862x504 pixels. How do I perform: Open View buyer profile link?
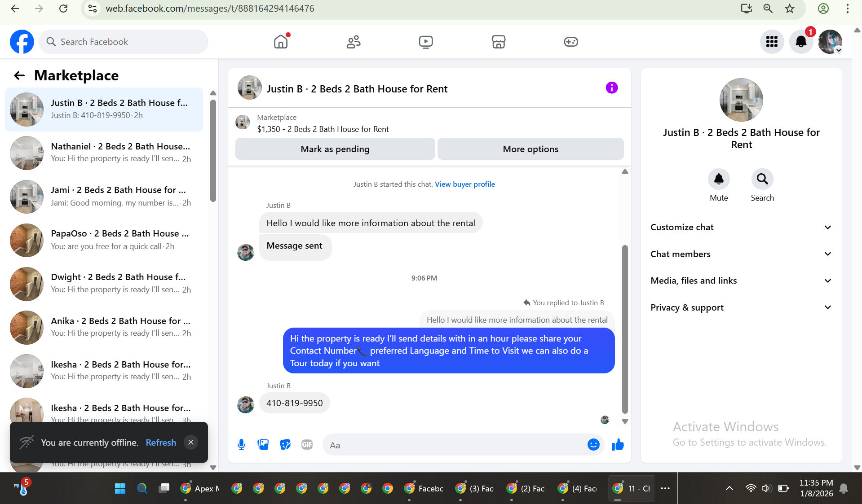click(465, 184)
